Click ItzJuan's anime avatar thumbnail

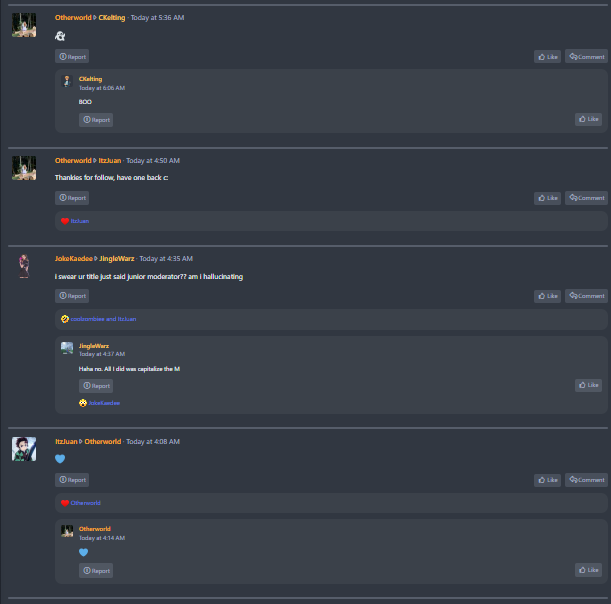pyautogui.click(x=24, y=449)
